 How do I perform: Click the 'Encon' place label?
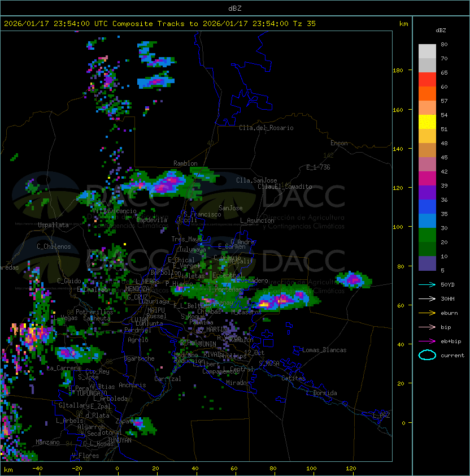339,143
